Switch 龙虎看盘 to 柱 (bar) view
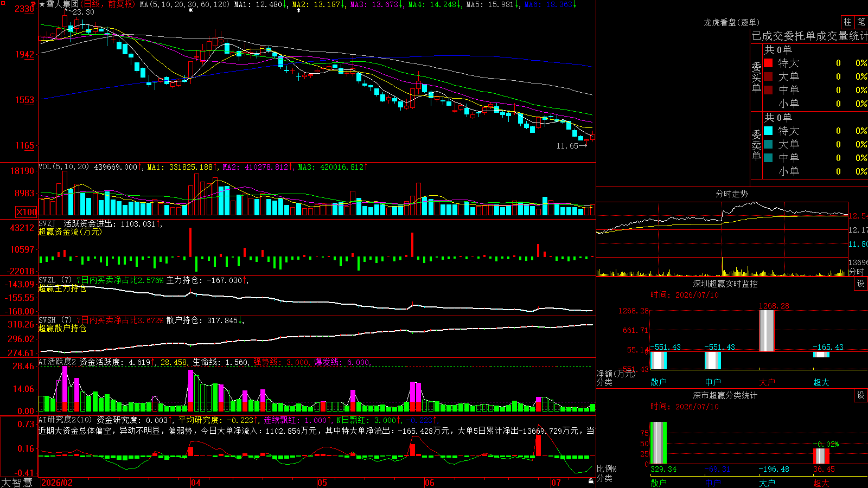868x488 pixels. tap(847, 22)
